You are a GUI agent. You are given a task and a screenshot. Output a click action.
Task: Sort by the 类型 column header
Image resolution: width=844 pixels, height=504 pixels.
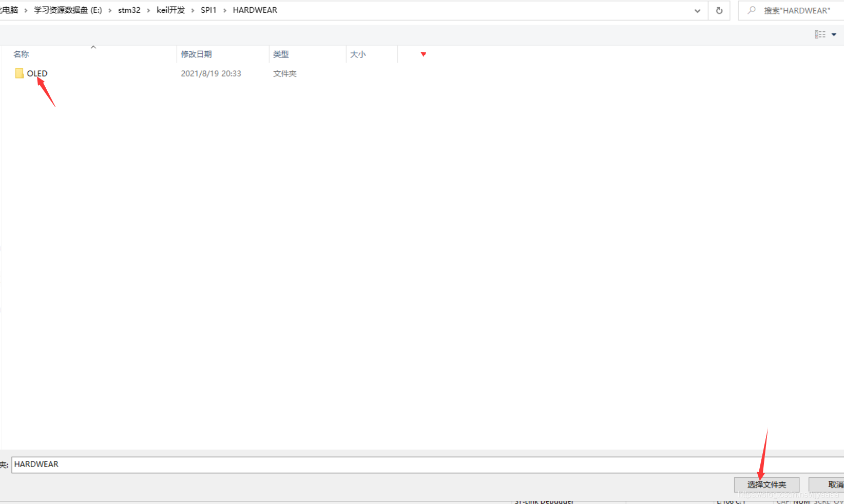(281, 54)
